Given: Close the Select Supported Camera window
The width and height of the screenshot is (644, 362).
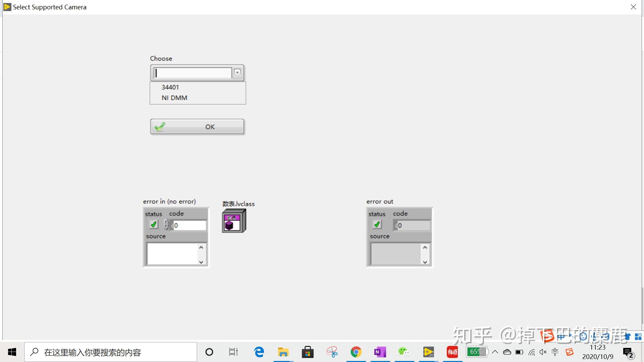Looking at the screenshot, I should tap(633, 7).
